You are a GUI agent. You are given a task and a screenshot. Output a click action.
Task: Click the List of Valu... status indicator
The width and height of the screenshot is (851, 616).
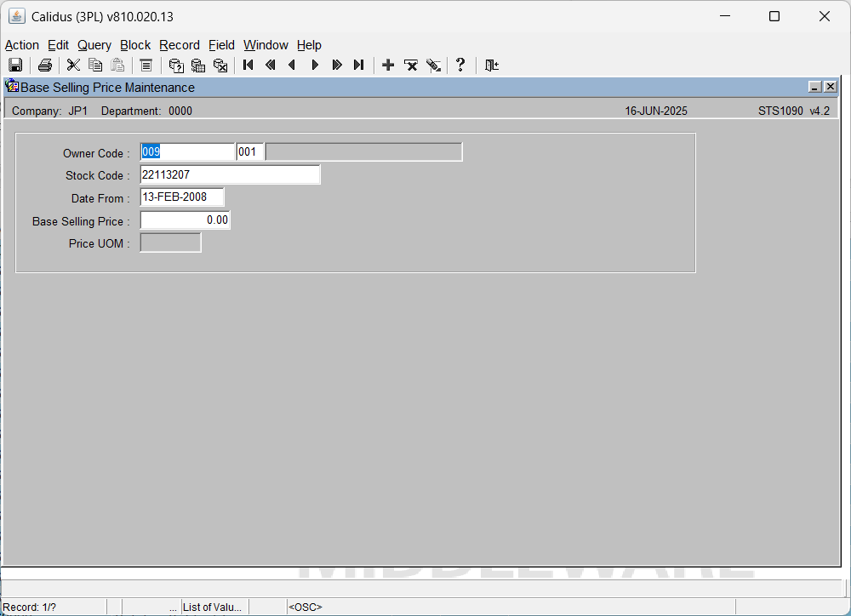212,607
